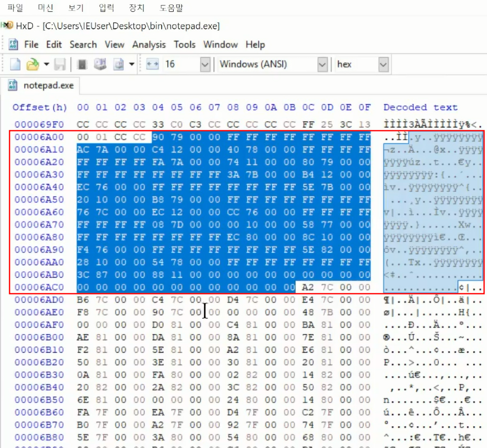This screenshot has height=448, width=487.
Task: Click byte F4 in row 00006A90
Action: (83, 250)
